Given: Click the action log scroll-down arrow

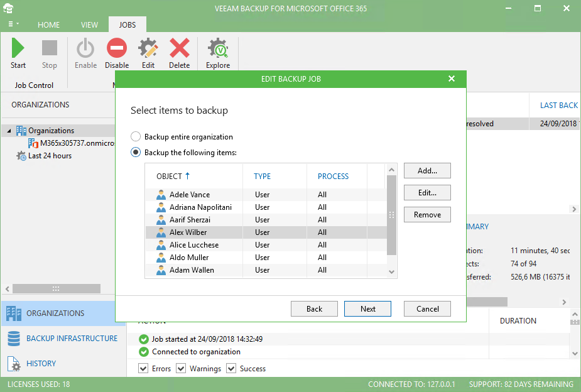Looking at the screenshot, I should [575, 354].
